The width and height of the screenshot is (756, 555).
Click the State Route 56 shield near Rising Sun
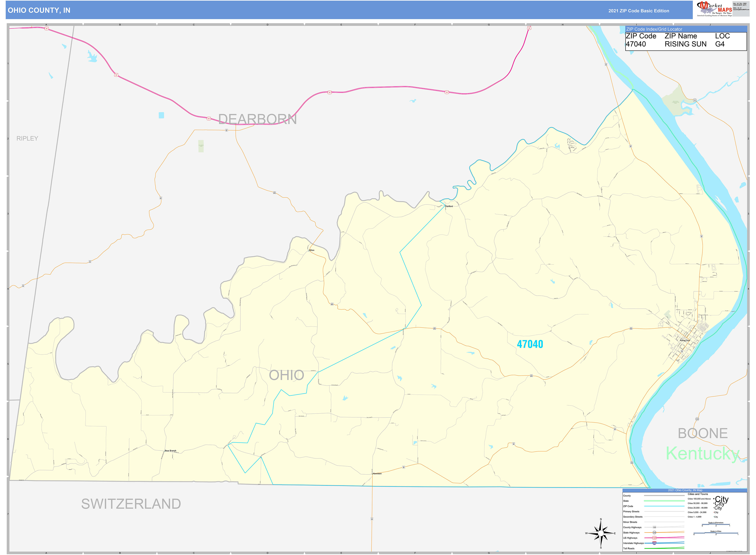click(682, 352)
